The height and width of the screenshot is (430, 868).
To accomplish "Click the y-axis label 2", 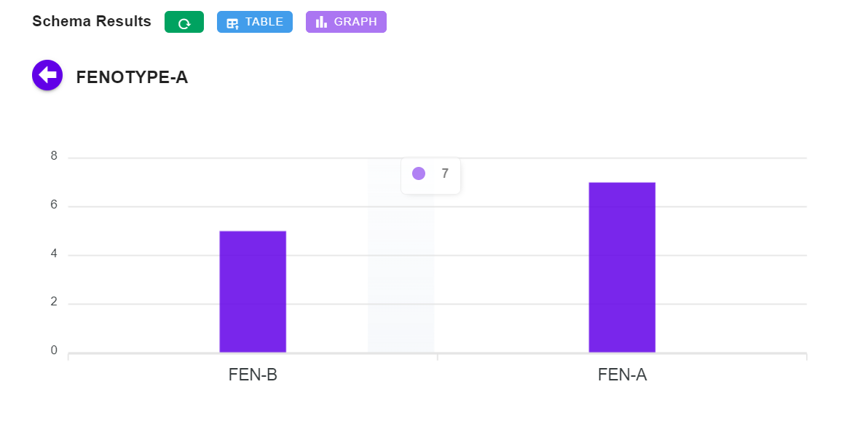I will coord(54,302).
